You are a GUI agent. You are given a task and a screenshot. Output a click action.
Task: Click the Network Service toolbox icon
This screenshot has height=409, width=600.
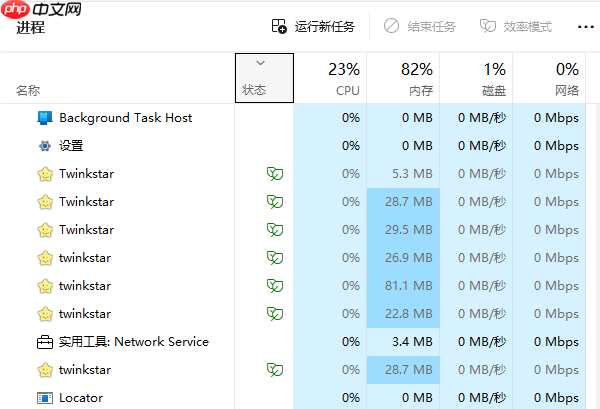[x=45, y=342]
